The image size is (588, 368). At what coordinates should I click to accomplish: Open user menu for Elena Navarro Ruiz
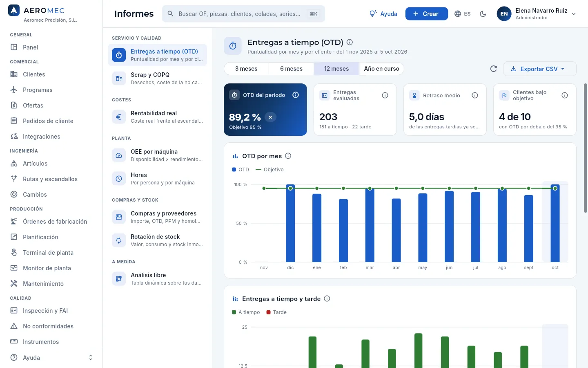pyautogui.click(x=537, y=14)
